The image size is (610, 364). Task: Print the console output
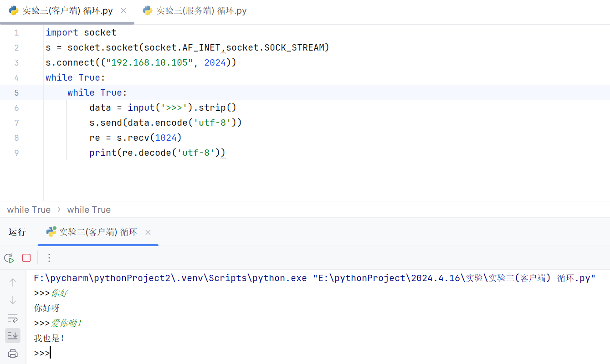click(13, 354)
